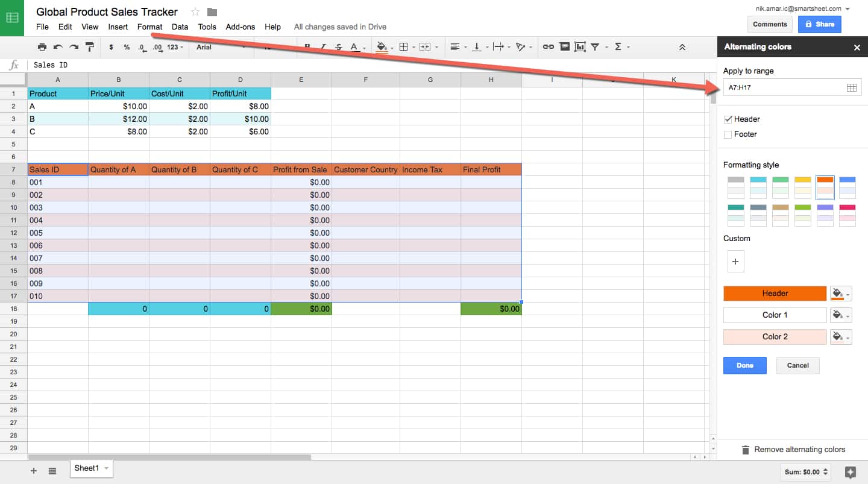
Task: Star the Global Product Sales Tracker document
Action: 195,12
